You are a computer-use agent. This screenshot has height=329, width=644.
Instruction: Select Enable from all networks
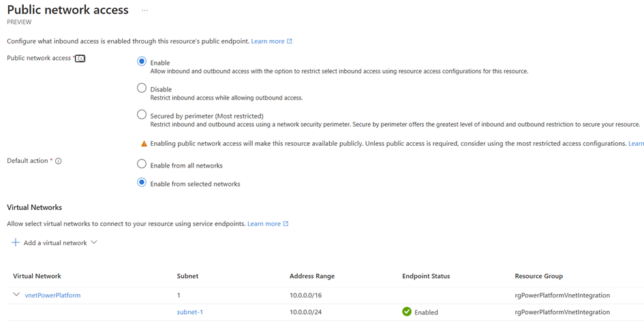click(x=142, y=164)
